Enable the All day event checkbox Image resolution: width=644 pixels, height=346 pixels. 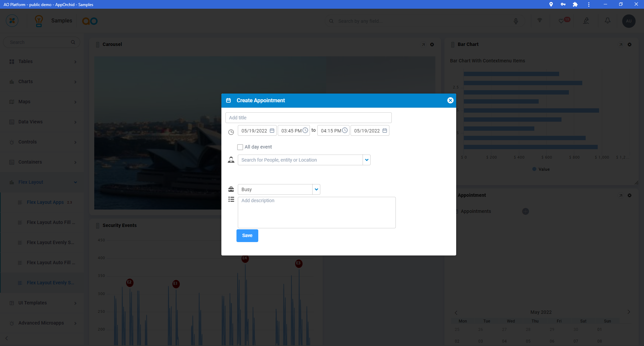point(240,147)
